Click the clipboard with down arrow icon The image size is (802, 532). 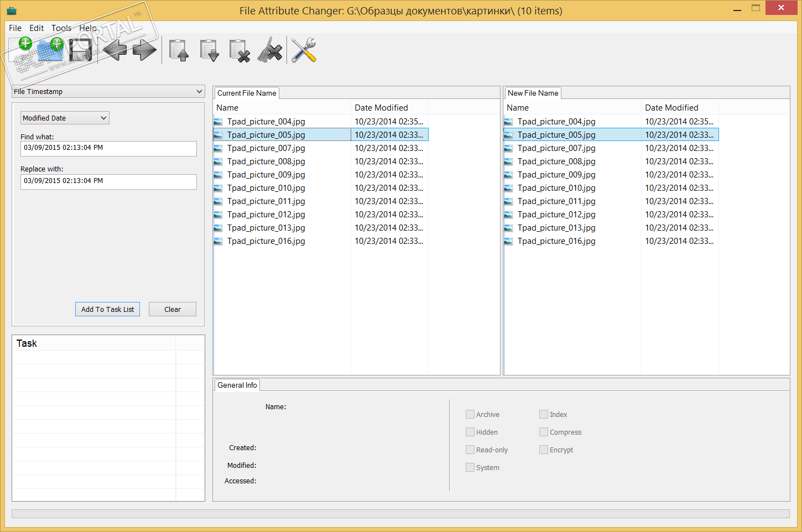(x=209, y=50)
